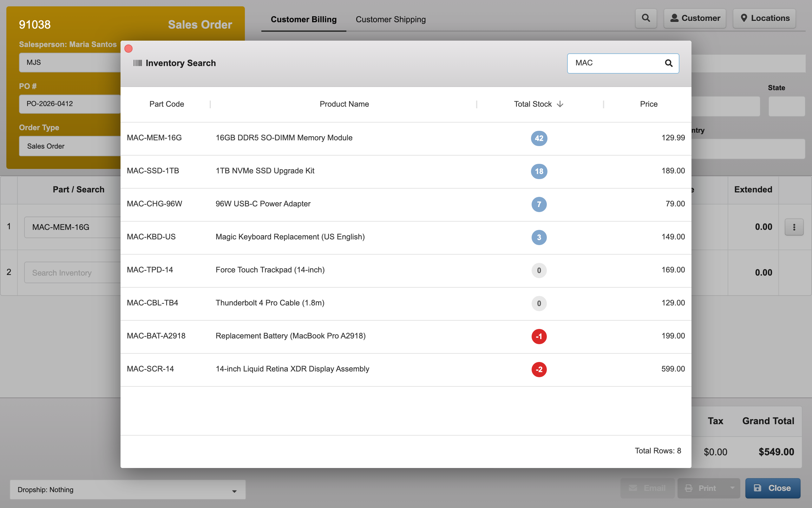Switch to Customer Shipping tab
Screen dimensions: 812x508
tap(390, 19)
